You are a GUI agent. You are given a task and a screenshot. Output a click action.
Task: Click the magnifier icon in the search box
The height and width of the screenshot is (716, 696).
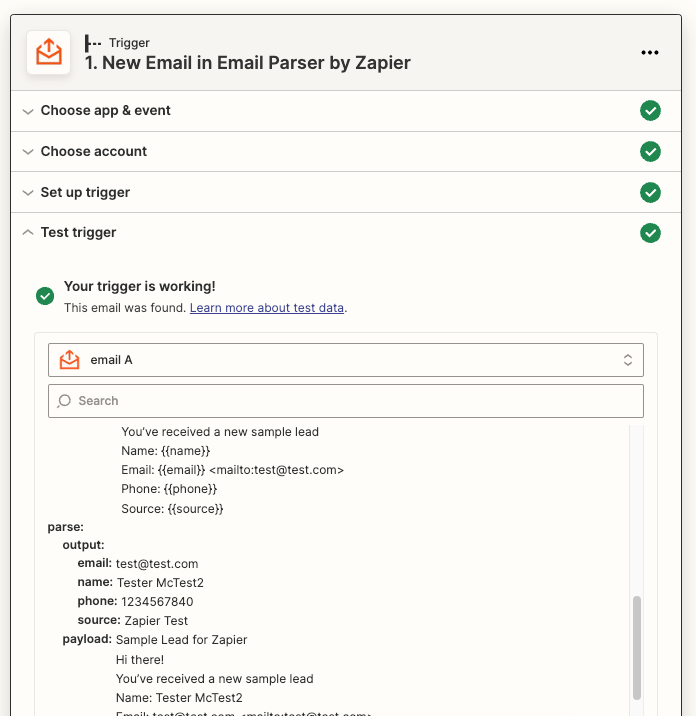click(x=64, y=401)
